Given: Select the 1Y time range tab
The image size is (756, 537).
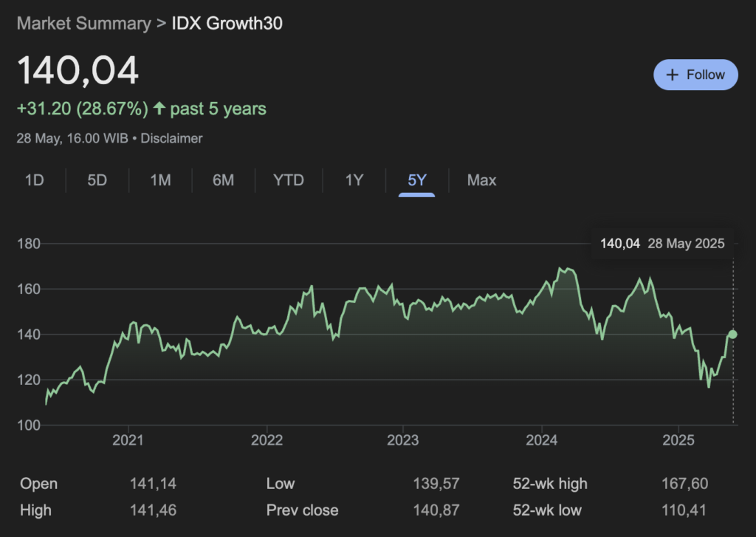Looking at the screenshot, I should 354,180.
